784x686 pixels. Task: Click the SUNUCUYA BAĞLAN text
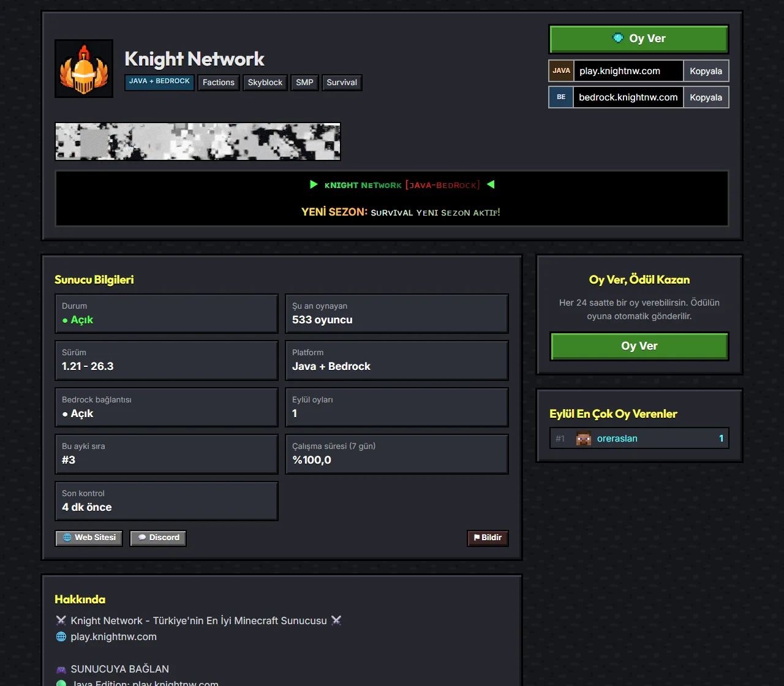pyautogui.click(x=120, y=669)
